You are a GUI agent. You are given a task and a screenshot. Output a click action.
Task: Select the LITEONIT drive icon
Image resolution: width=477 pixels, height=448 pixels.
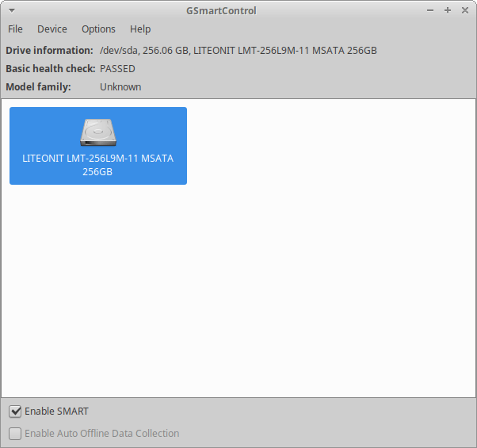pyautogui.click(x=98, y=132)
